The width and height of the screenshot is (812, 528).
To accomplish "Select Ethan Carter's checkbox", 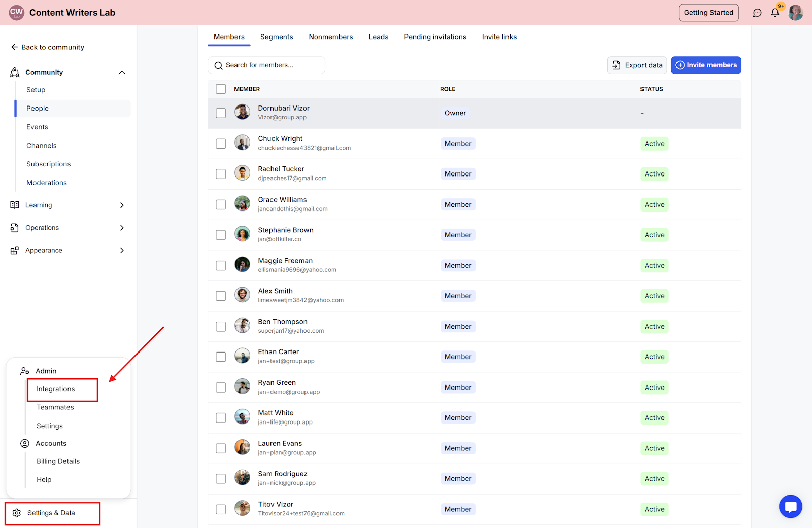I will (221, 357).
